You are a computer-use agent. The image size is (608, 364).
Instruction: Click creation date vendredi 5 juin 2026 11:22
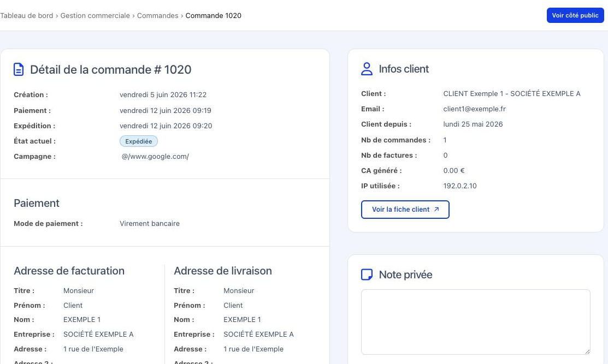163,95
